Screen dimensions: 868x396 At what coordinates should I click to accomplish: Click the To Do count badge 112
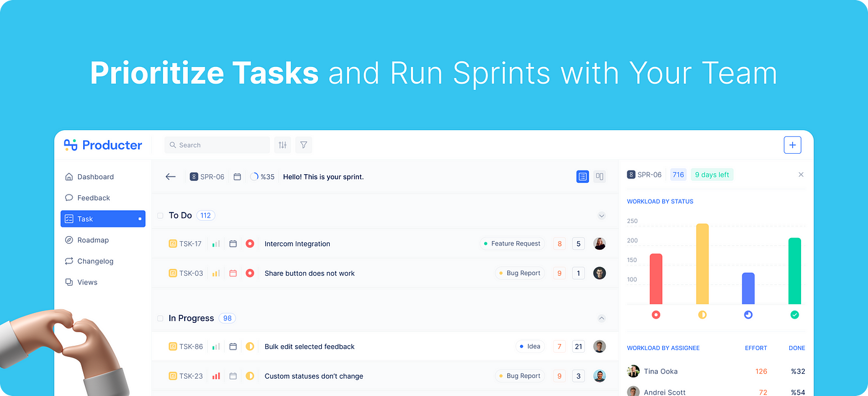206,216
